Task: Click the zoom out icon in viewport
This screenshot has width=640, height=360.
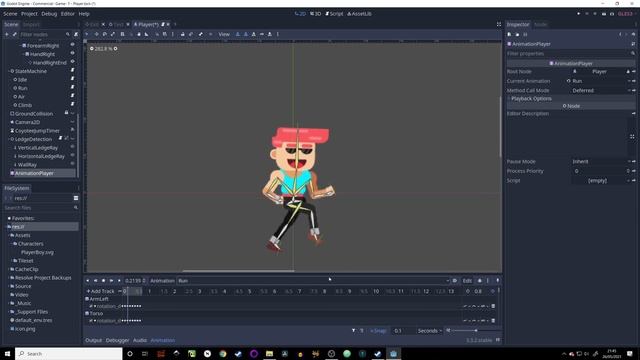Action: click(x=91, y=49)
